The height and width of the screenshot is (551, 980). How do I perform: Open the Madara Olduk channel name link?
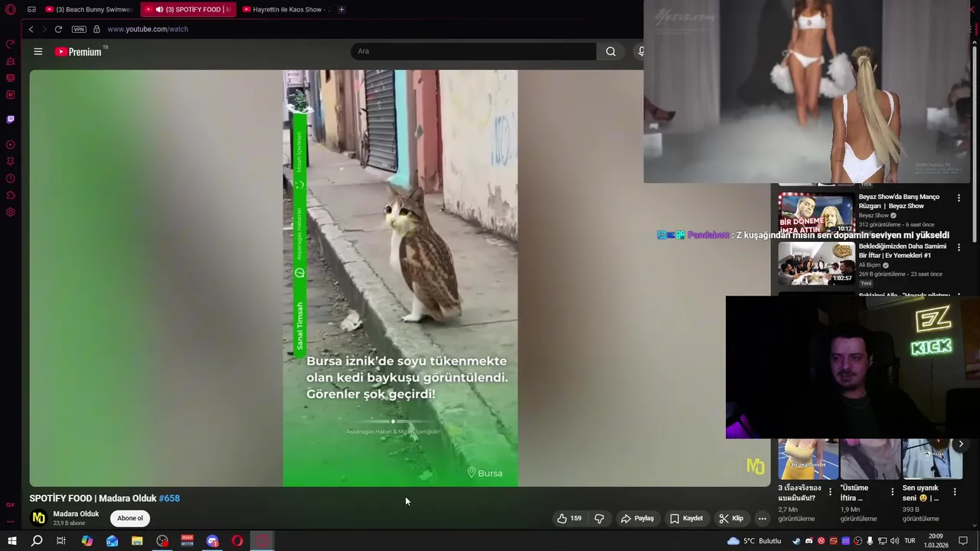point(76,514)
